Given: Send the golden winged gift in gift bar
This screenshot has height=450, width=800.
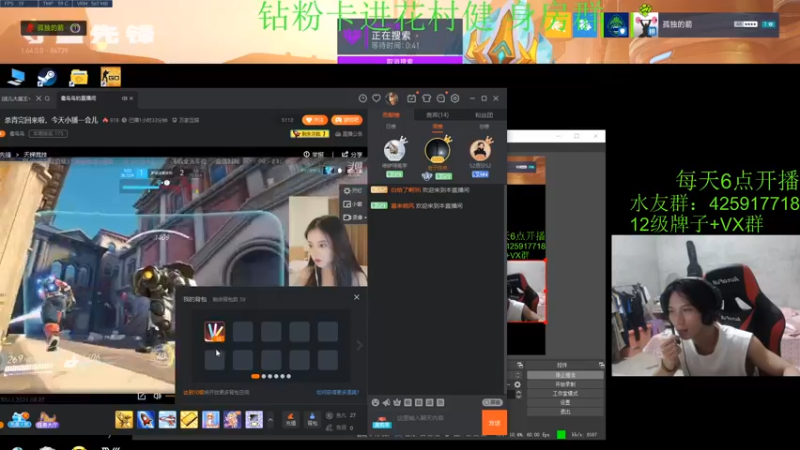Looking at the screenshot, I should coord(124,419).
